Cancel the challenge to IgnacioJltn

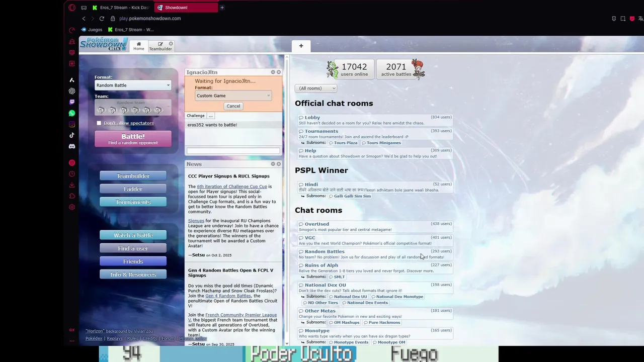point(233,106)
